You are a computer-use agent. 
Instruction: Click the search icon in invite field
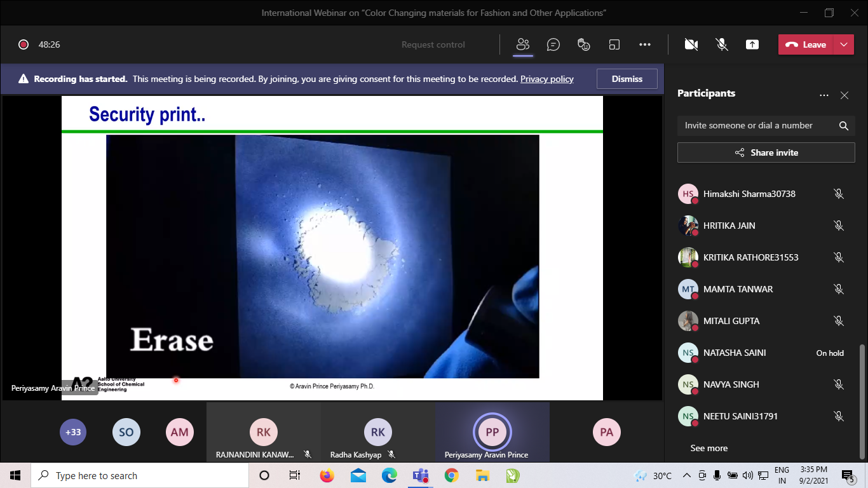pos(844,126)
